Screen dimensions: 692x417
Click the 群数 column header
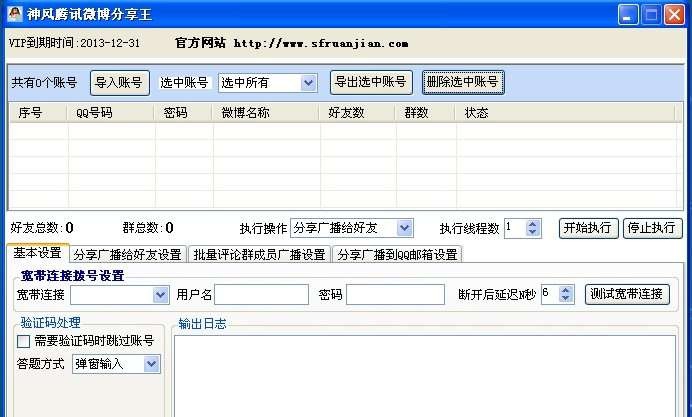pyautogui.click(x=425, y=113)
